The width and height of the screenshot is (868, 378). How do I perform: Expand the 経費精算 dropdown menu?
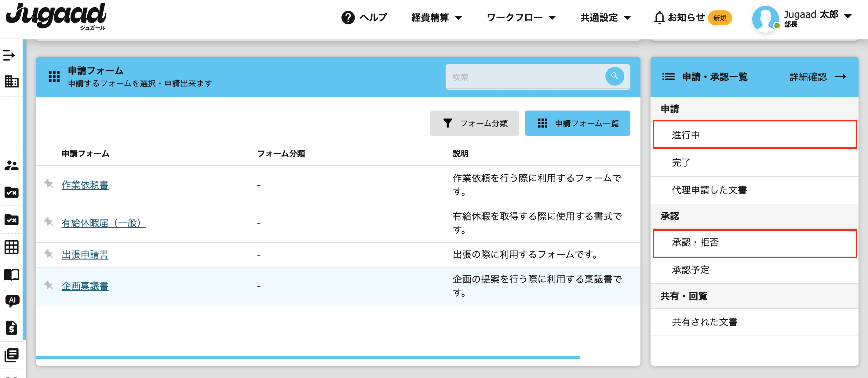(x=436, y=17)
